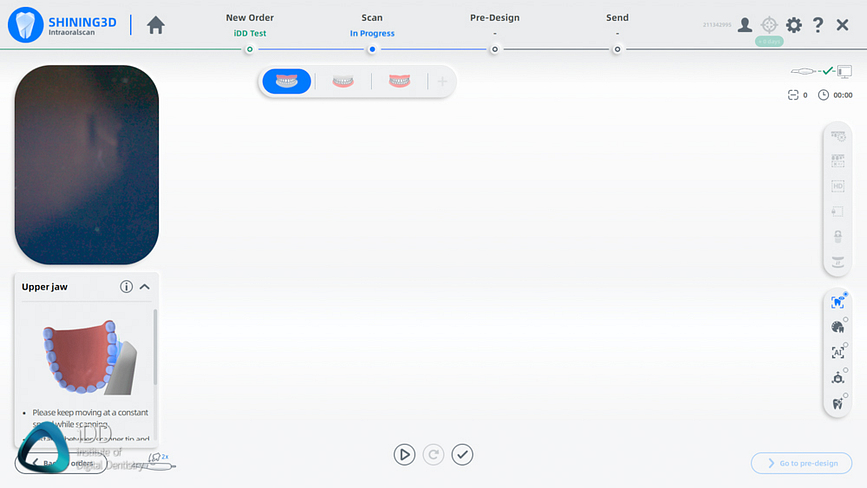Switch to the bite scan tab

400,82
